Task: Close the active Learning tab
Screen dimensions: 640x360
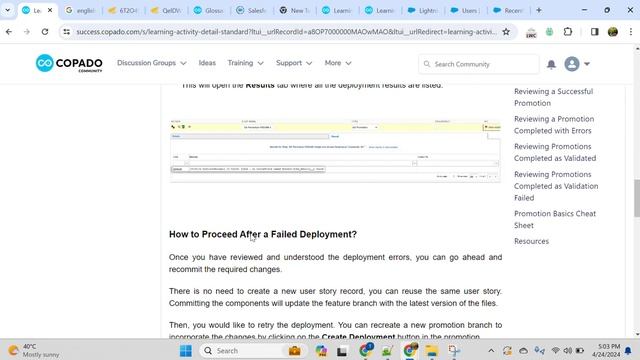Action: [x=50, y=10]
